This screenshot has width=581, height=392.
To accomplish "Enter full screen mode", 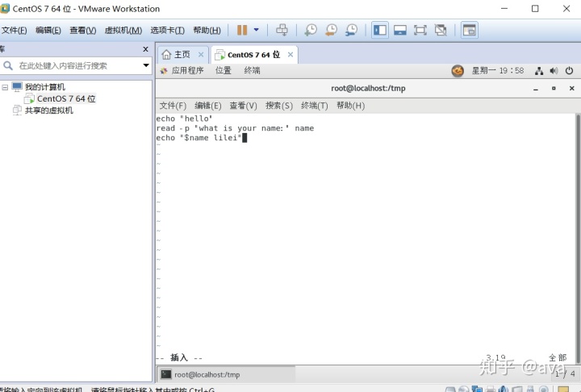I will (420, 30).
